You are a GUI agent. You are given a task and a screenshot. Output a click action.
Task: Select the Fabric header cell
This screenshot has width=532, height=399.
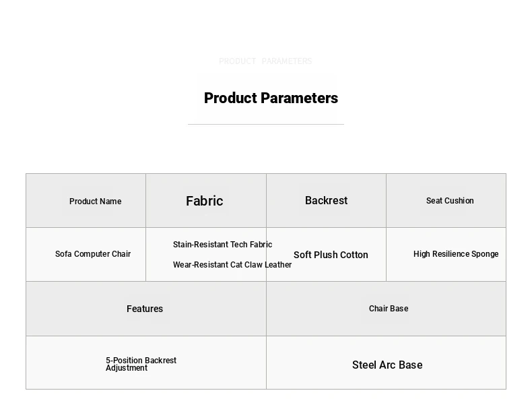coord(205,201)
